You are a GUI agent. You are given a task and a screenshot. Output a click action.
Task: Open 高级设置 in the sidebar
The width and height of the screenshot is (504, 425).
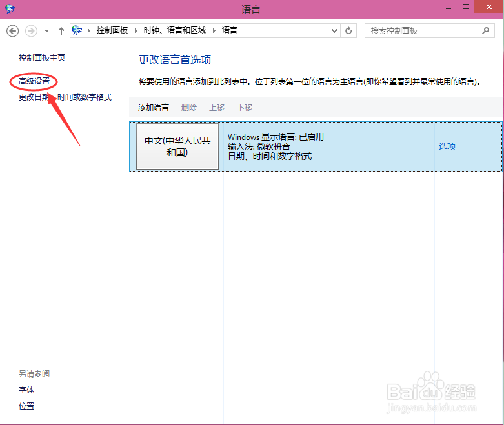34,81
